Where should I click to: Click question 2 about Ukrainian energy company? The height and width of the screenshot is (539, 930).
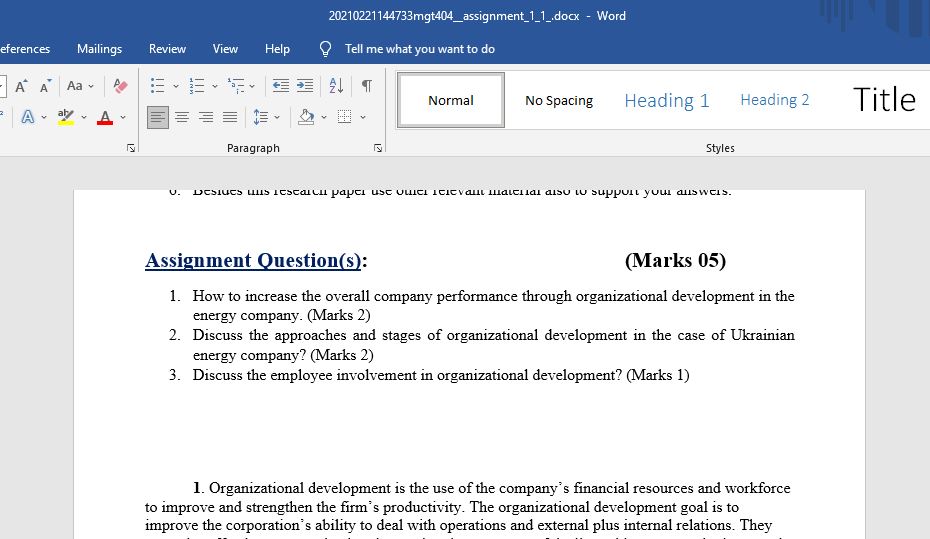pyautogui.click(x=493, y=345)
